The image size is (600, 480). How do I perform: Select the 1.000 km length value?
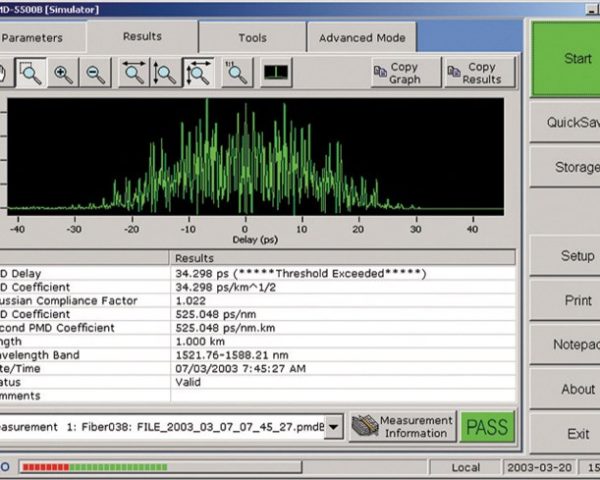200,341
